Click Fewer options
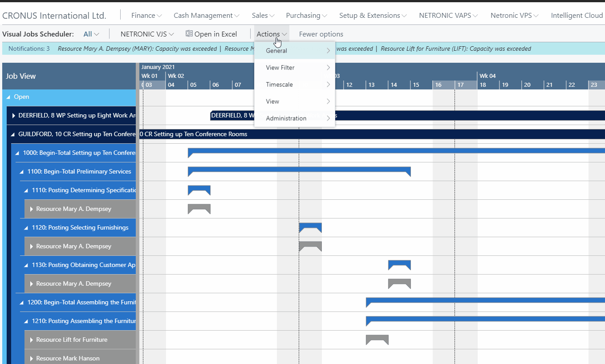The image size is (605, 364). pos(321,34)
